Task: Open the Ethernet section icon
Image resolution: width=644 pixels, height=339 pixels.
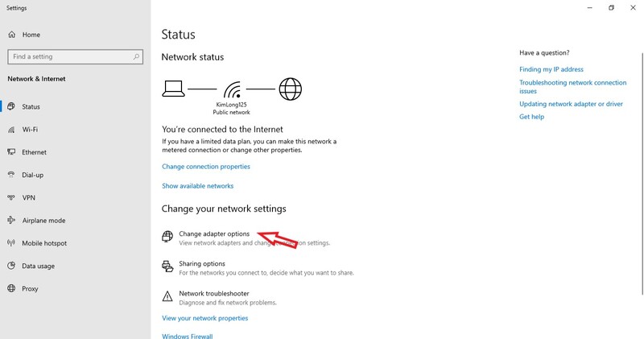Action: pyautogui.click(x=11, y=152)
